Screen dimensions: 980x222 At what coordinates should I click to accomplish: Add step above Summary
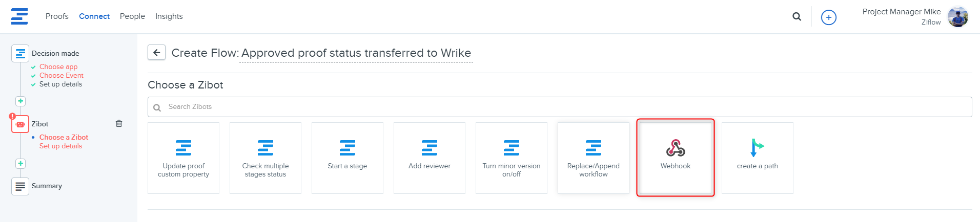(x=21, y=164)
